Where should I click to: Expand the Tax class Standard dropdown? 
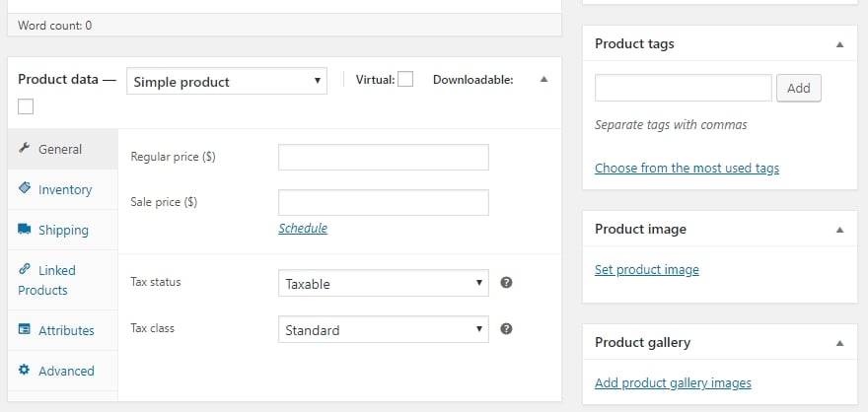(x=384, y=329)
